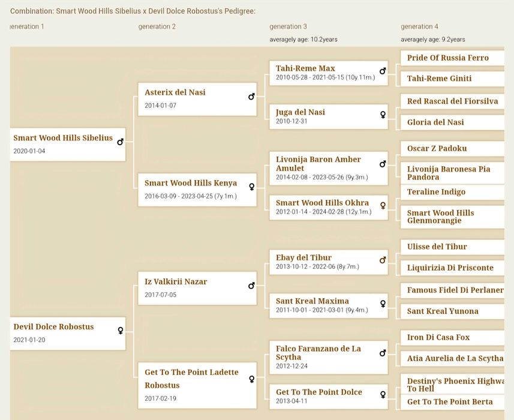Click the female symbol beside Devil Dolce Robostus

tap(120, 331)
